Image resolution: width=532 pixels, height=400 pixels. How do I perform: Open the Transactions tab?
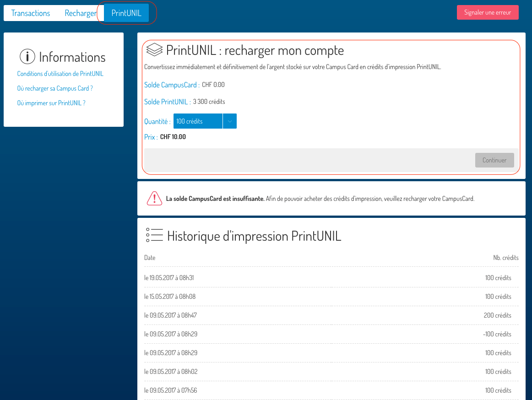(31, 13)
